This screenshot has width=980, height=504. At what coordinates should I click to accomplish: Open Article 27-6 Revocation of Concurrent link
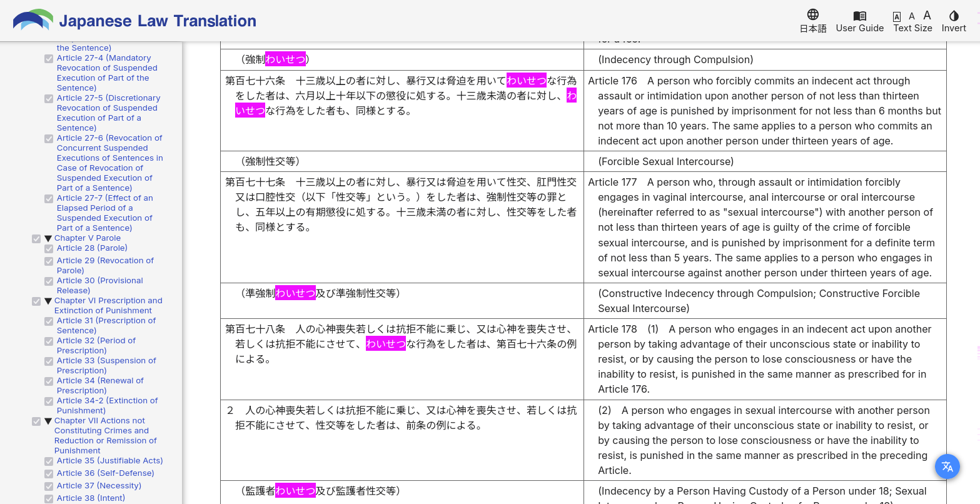coord(109,163)
